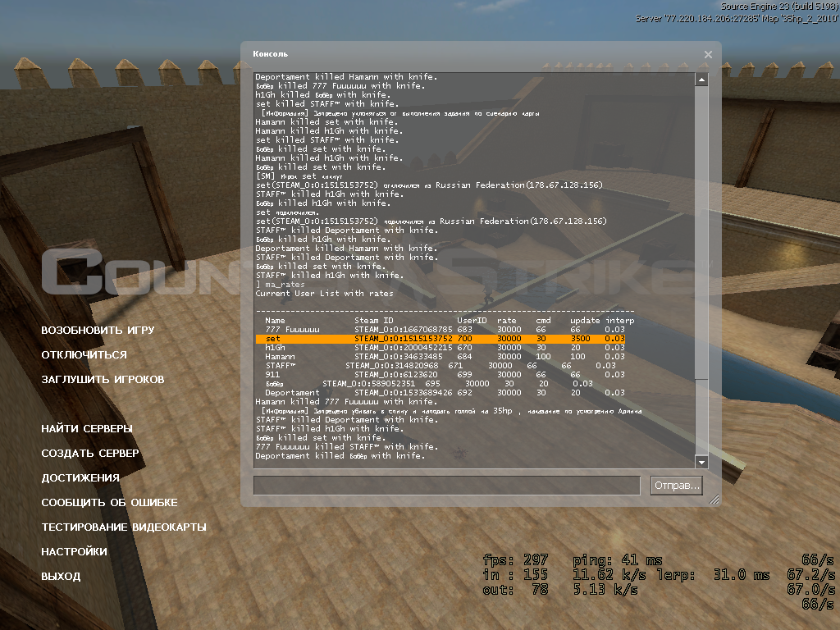Click the 'Deportament' row in rates table
The height and width of the screenshot is (630, 840).
click(445, 393)
